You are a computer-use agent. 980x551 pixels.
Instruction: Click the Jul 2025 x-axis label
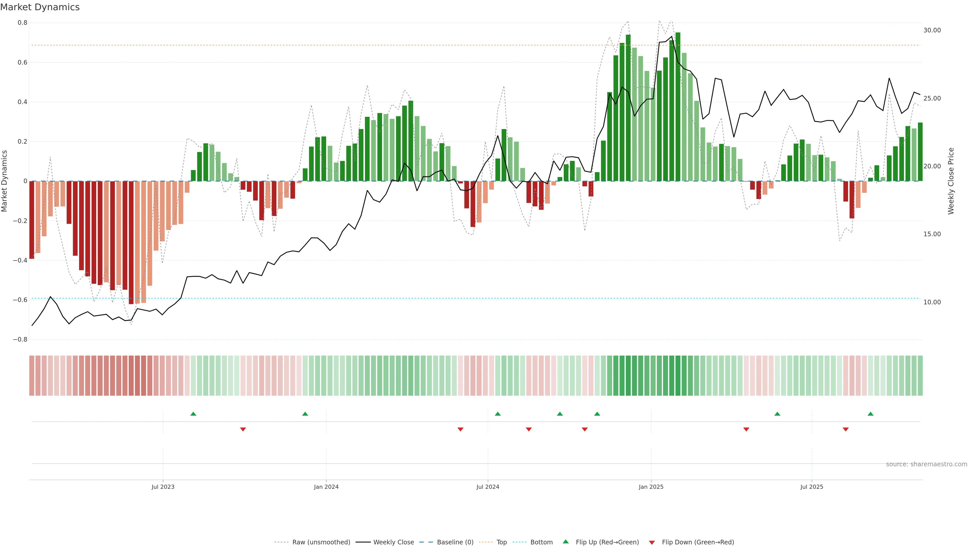pos(812,487)
